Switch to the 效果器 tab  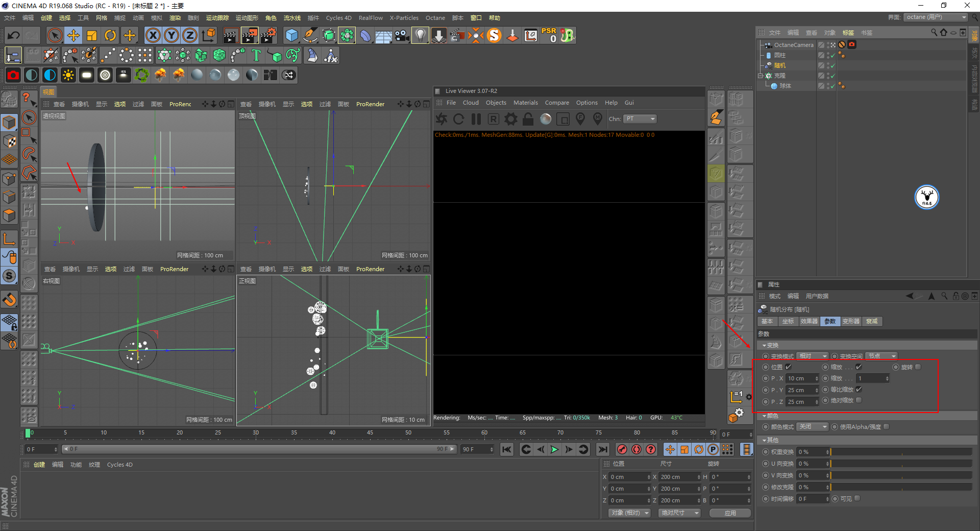[809, 321]
